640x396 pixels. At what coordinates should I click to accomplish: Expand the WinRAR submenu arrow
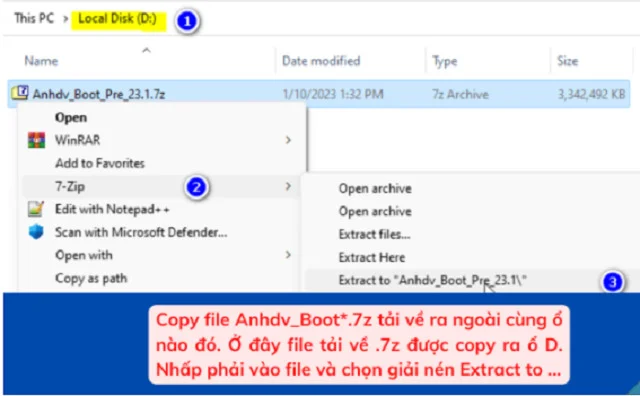click(288, 140)
